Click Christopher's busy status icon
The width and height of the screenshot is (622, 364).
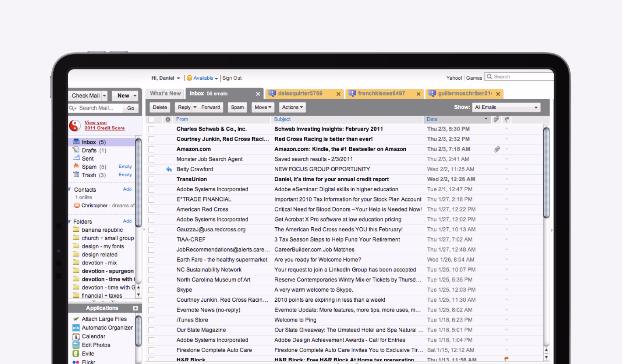pos(77,205)
